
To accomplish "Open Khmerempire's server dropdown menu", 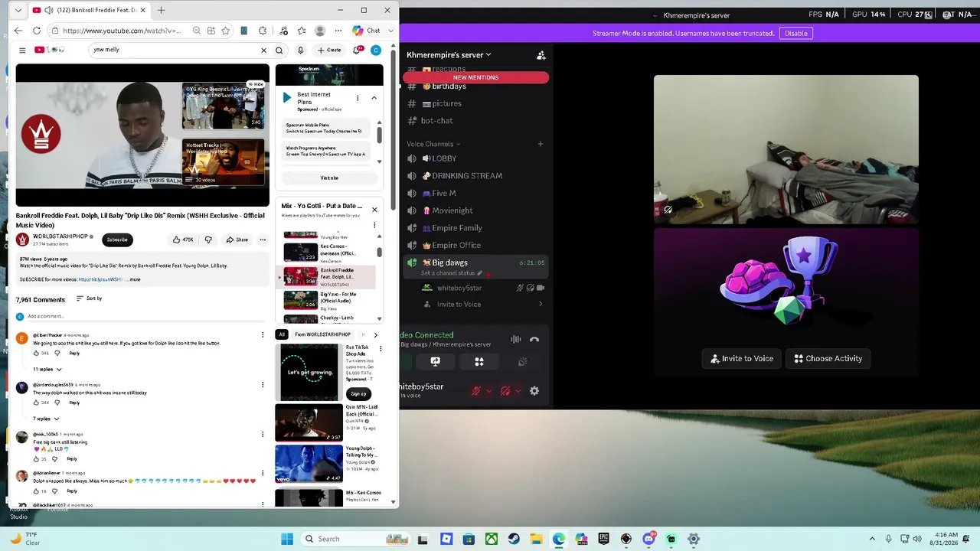I will [x=449, y=55].
